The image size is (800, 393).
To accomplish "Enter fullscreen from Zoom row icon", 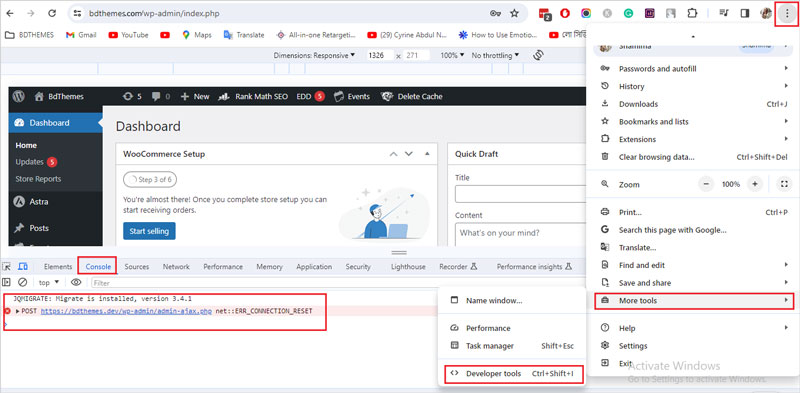I will pos(784,184).
